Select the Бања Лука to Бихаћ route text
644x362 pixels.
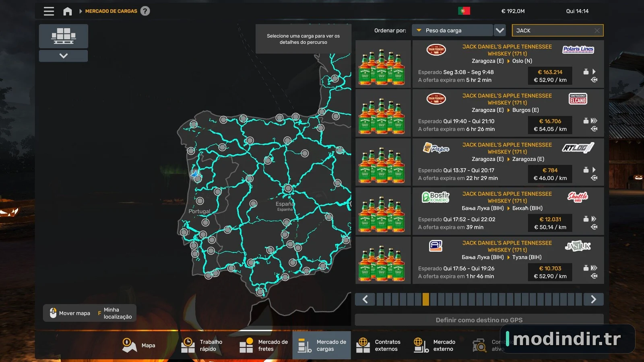click(x=502, y=208)
